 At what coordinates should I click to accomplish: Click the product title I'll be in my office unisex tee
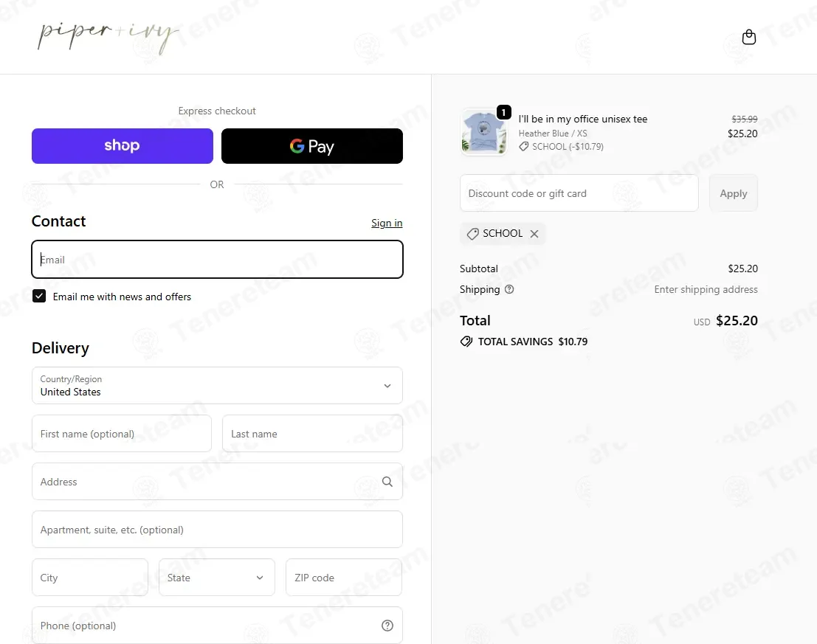[x=582, y=119]
